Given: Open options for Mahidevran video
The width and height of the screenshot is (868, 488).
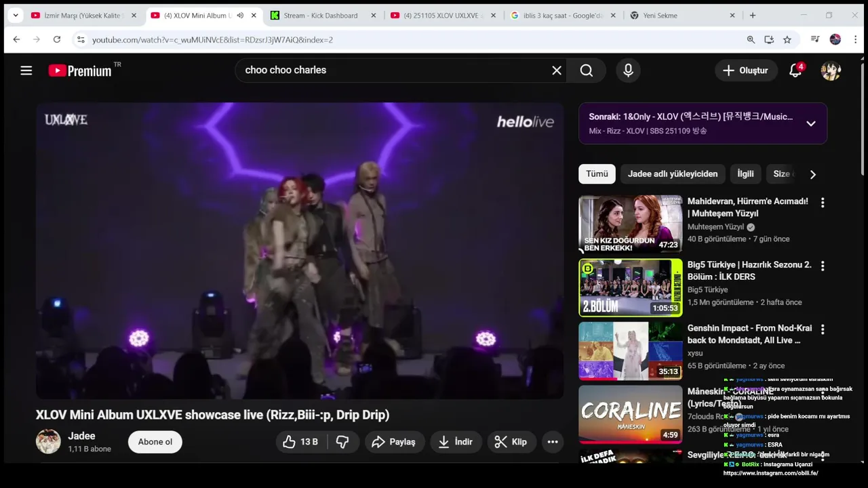Looking at the screenshot, I should 823,203.
